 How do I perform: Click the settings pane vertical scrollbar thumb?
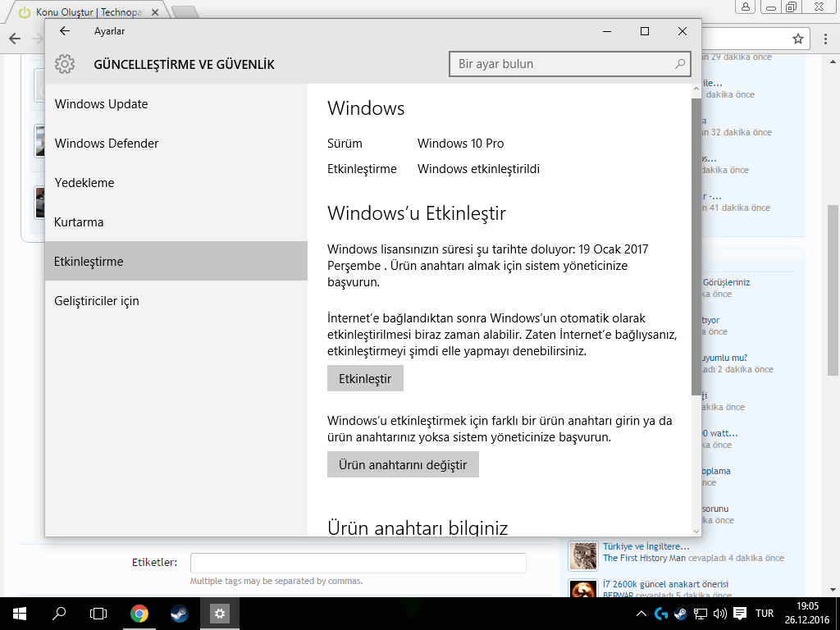[x=696, y=246]
